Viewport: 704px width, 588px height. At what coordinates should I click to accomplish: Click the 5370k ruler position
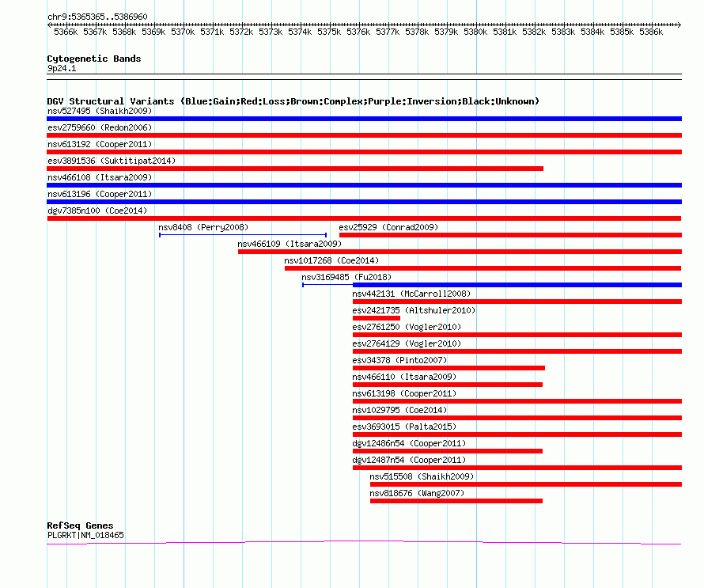[183, 32]
